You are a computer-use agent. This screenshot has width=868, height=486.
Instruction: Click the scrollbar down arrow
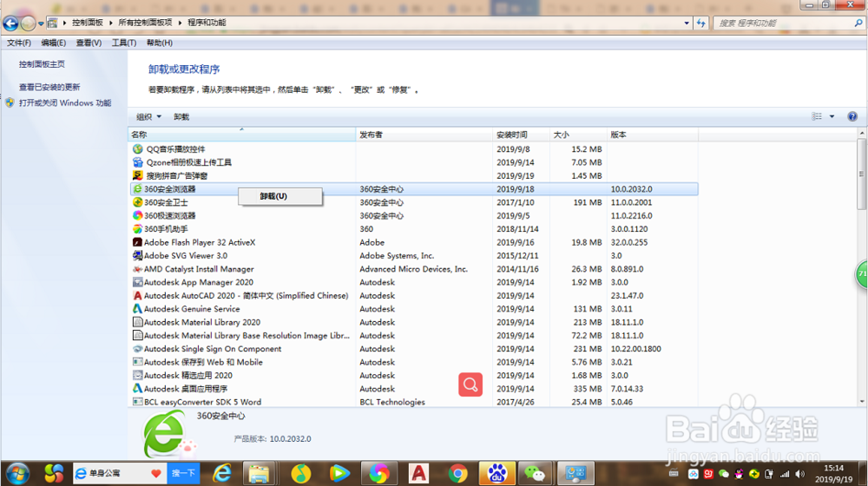click(x=861, y=402)
